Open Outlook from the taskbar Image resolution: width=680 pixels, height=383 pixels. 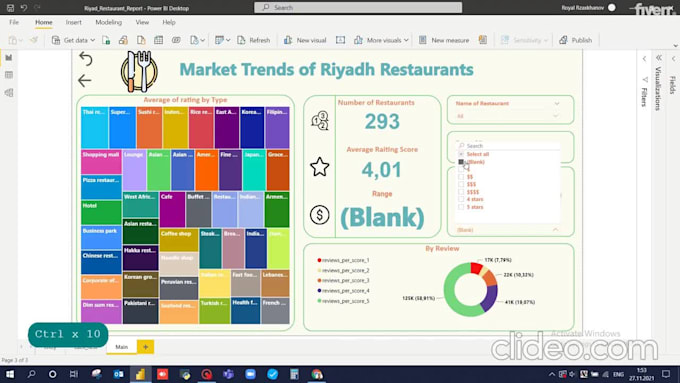[x=118, y=374]
